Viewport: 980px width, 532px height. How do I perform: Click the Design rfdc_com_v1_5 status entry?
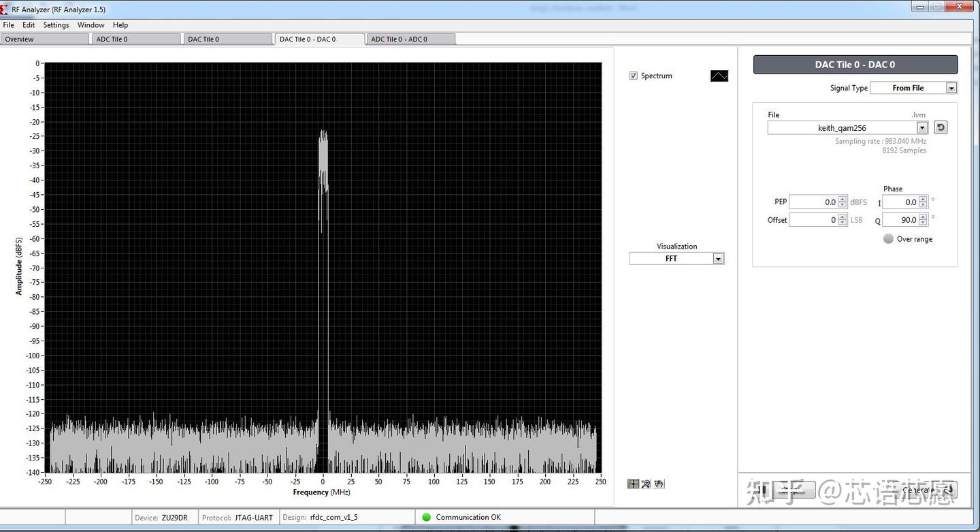point(320,518)
